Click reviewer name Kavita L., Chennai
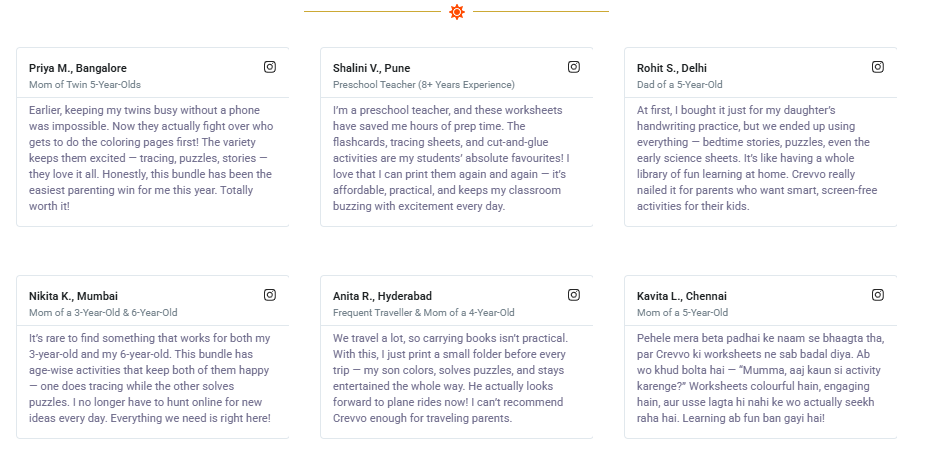The width and height of the screenshot is (940, 461). point(682,296)
